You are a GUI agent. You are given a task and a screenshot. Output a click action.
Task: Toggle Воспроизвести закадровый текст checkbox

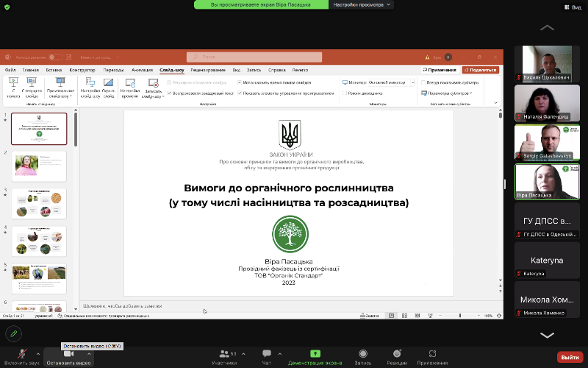169,93
